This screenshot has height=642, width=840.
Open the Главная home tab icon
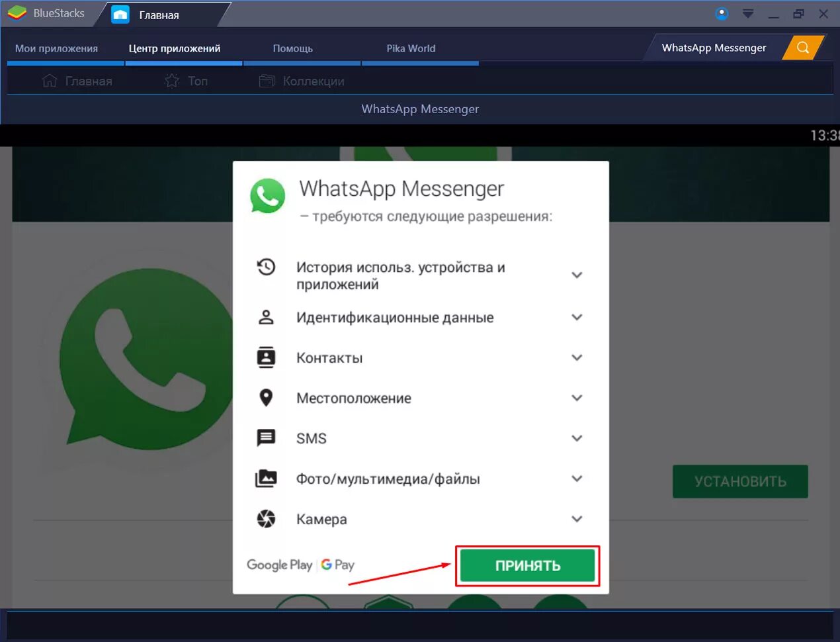pos(120,15)
